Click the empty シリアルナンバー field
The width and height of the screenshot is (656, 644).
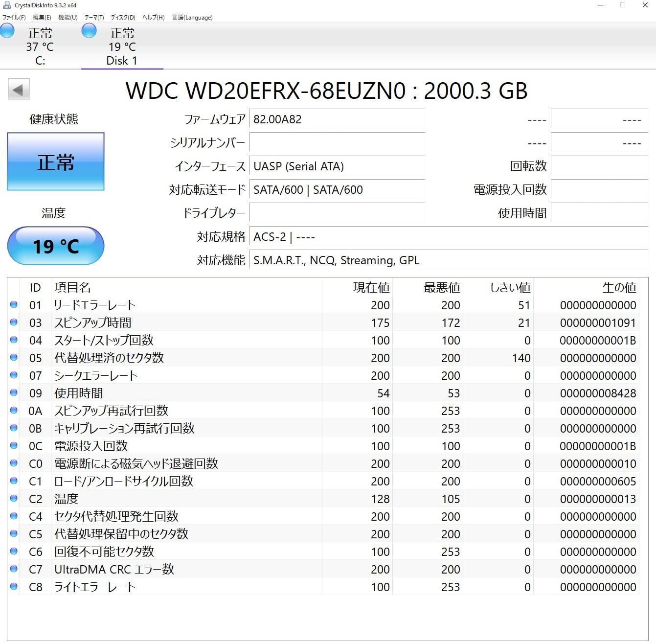(338, 143)
